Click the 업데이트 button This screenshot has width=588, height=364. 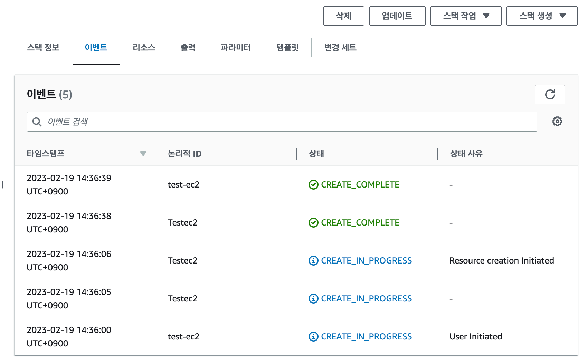397,16
